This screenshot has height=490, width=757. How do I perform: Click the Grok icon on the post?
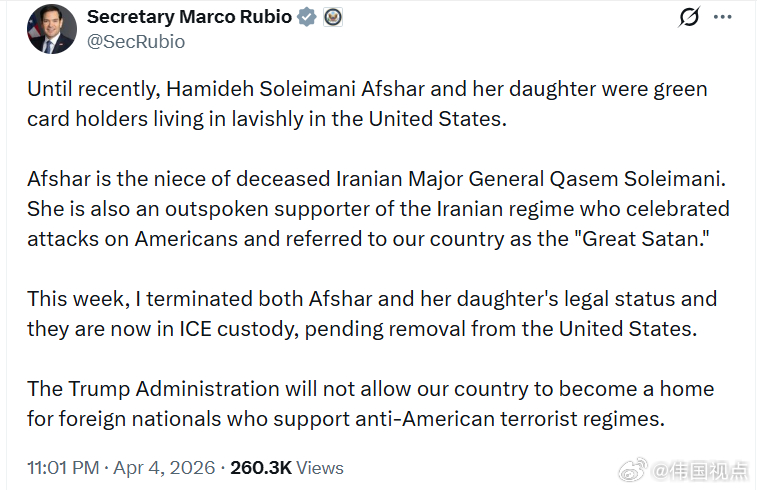pos(688,17)
